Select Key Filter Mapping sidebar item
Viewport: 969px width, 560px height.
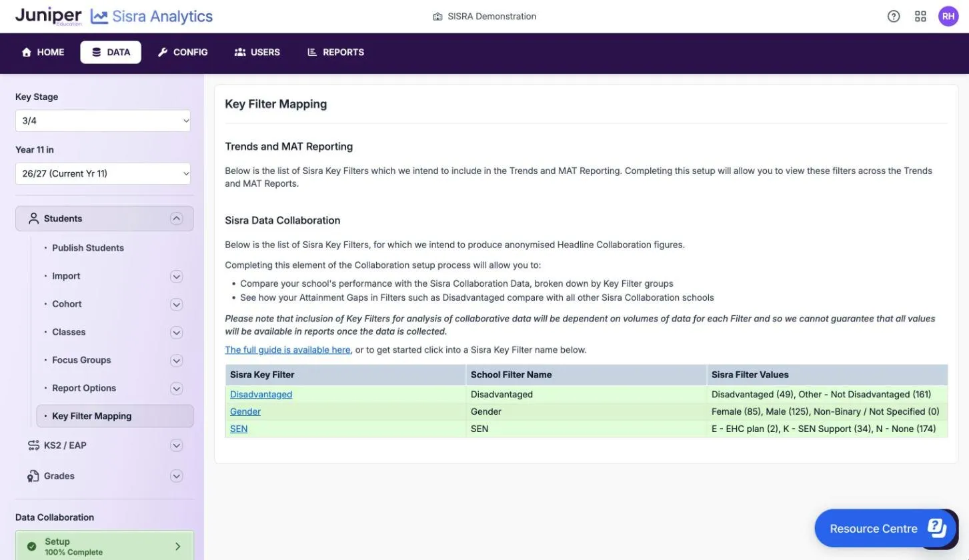tap(115, 416)
